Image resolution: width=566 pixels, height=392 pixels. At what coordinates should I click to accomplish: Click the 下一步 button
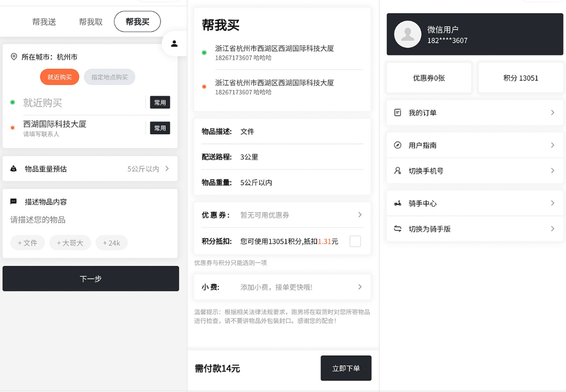pos(91,278)
